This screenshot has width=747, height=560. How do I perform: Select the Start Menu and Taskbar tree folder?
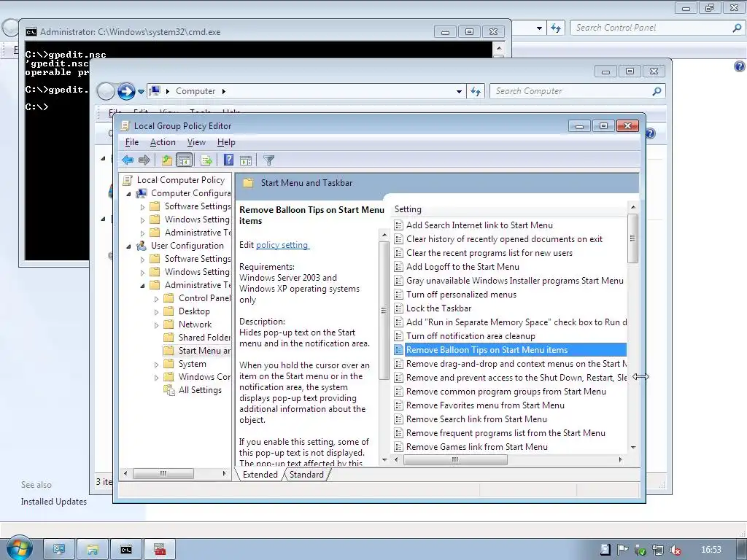coord(204,351)
